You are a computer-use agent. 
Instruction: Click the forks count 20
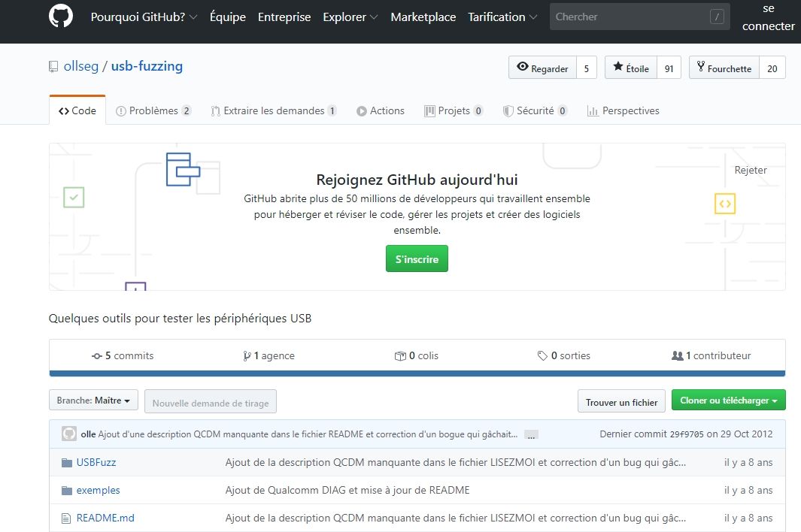[x=772, y=68]
